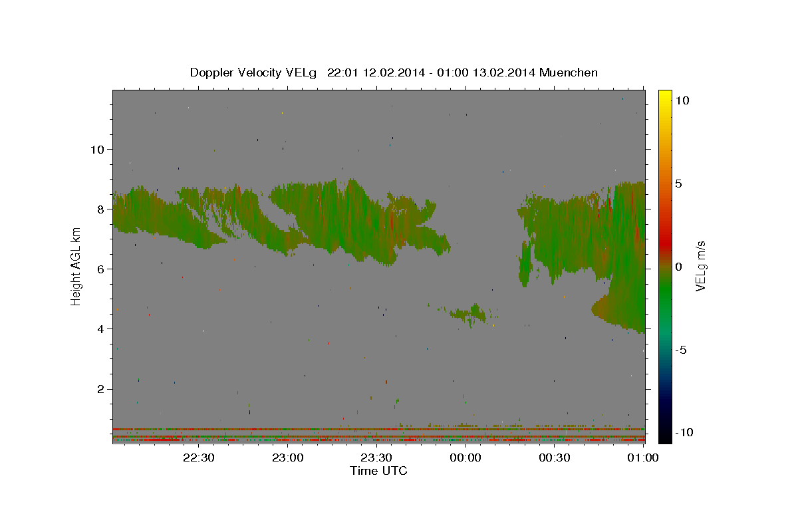This screenshot has width=798, height=532.
Task: Click the 'VELg m/s' colorbar label
Action: pyautogui.click(x=700, y=267)
